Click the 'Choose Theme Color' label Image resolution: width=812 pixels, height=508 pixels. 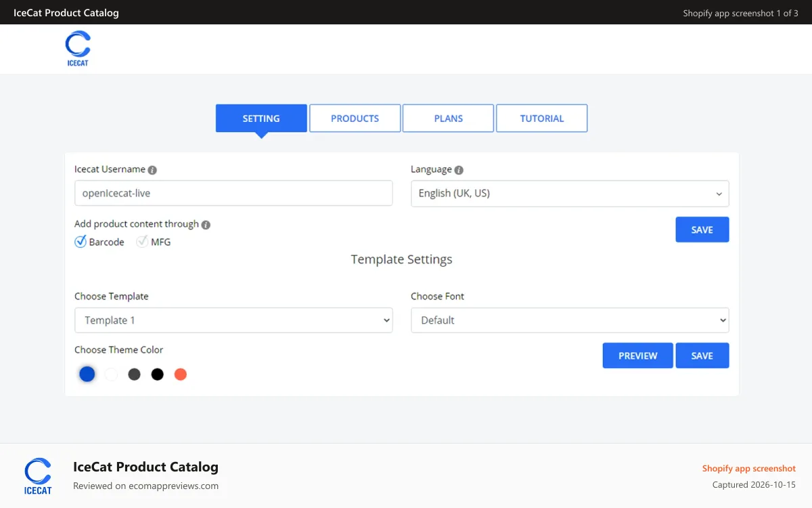pos(119,350)
